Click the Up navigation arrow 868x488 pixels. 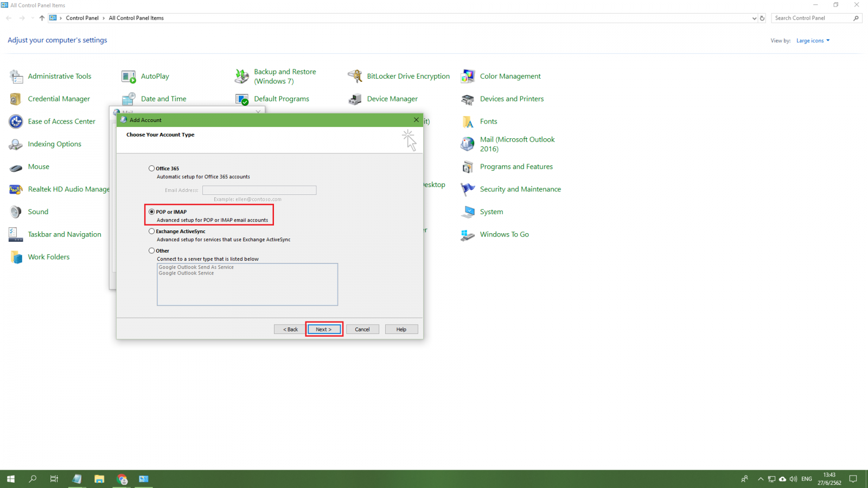click(x=42, y=18)
